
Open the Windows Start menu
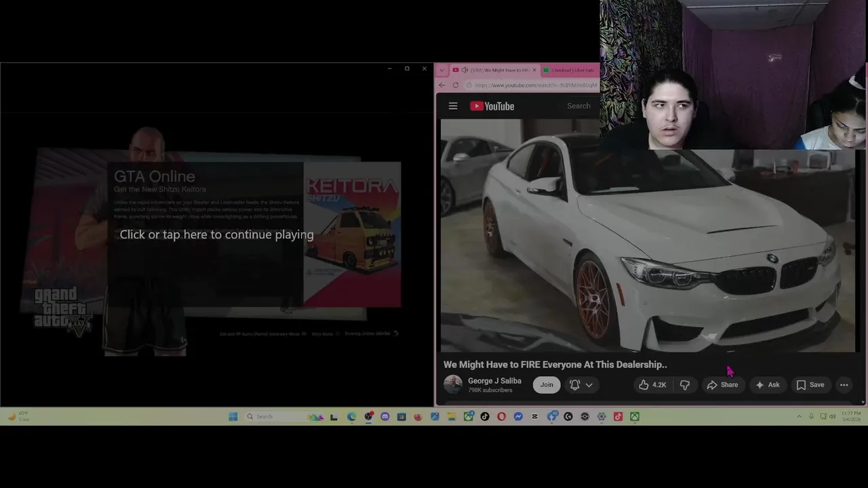point(233,416)
